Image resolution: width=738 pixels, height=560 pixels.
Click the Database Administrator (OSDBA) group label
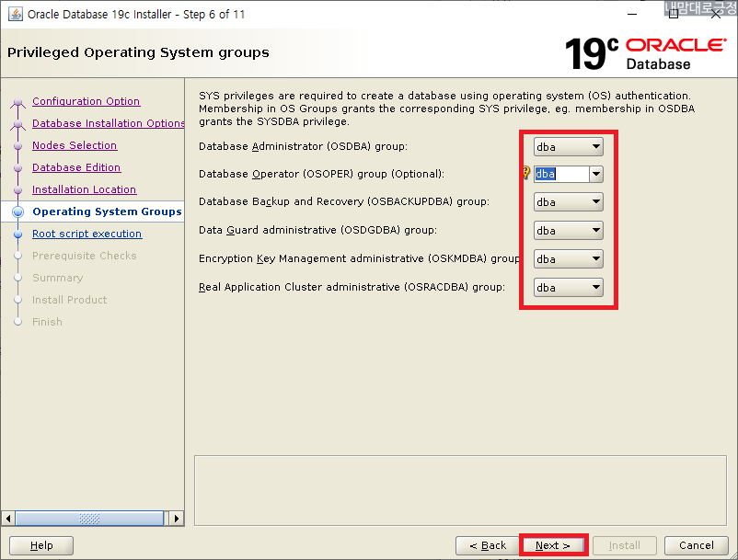pyautogui.click(x=303, y=146)
